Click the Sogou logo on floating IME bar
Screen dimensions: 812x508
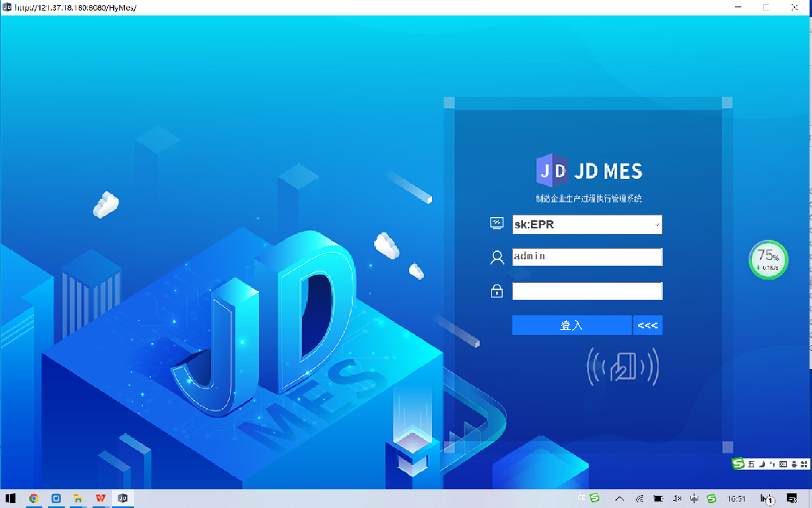coord(738,464)
